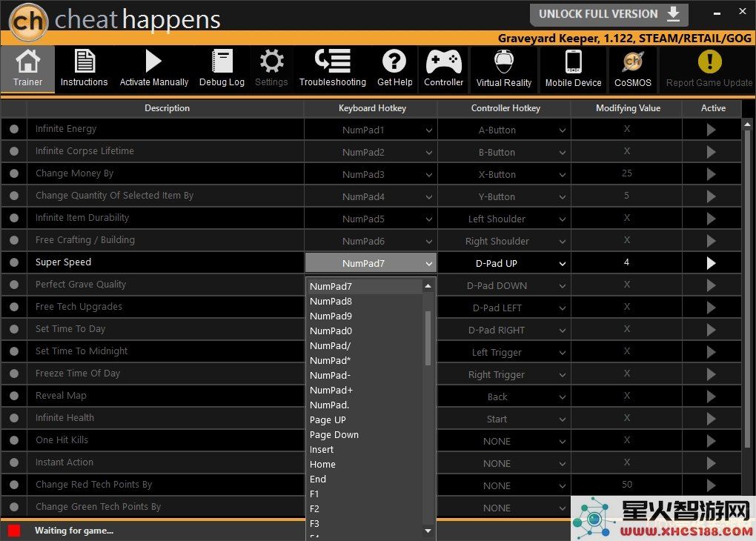756x541 pixels.
Task: Open the Virtual Reality options
Action: pyautogui.click(x=504, y=68)
